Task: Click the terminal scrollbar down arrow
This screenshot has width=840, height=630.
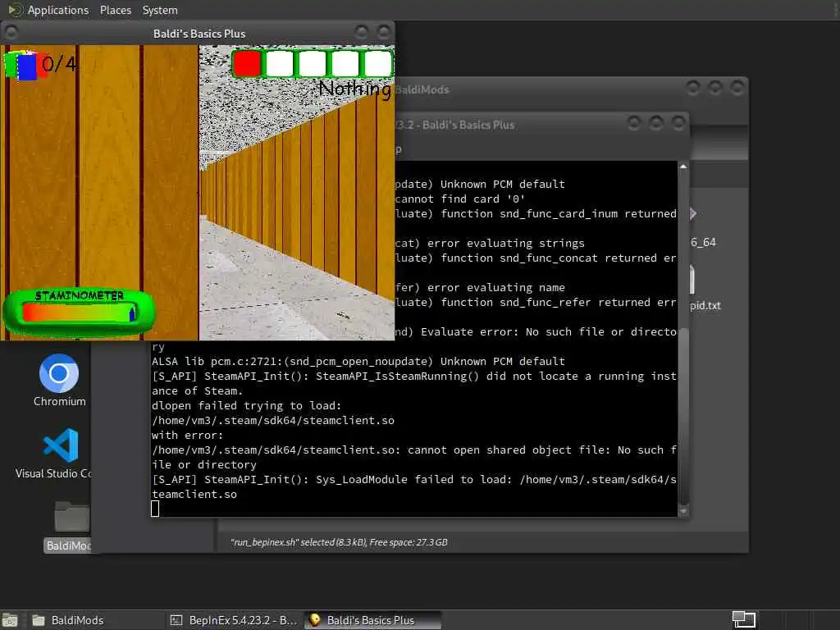Action: click(x=683, y=512)
